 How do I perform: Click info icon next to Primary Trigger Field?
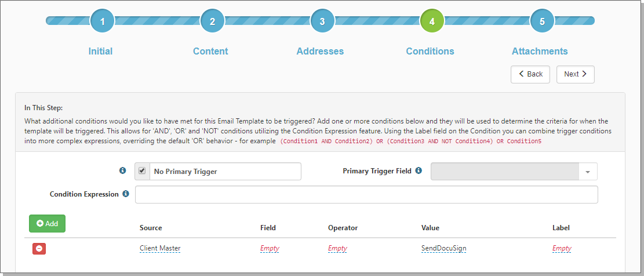419,170
